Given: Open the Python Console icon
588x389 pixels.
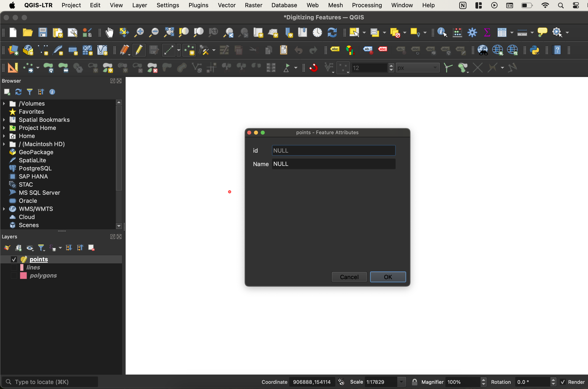Looking at the screenshot, I should tap(534, 50).
